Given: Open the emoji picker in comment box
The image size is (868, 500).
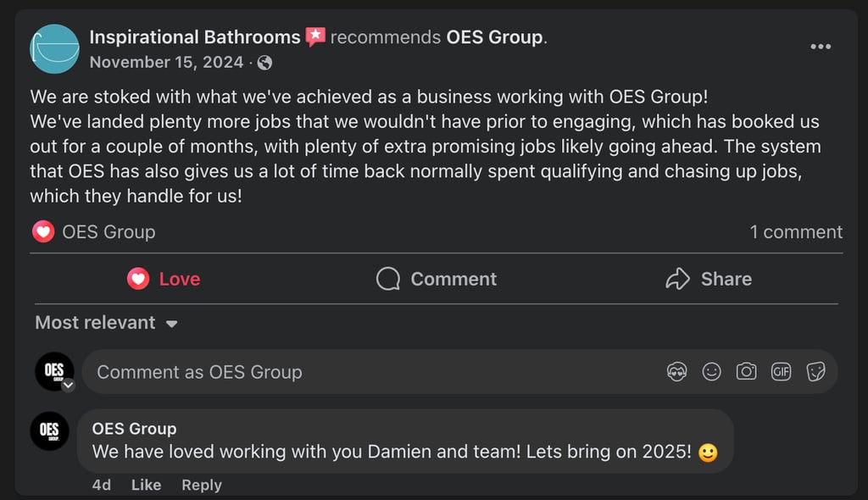Looking at the screenshot, I should click(712, 372).
